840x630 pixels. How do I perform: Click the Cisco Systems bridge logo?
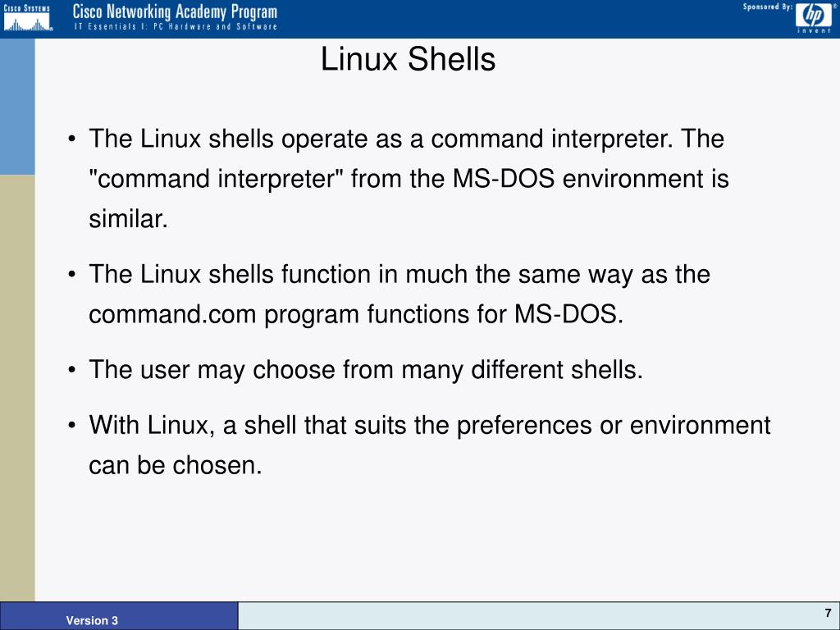[x=27, y=18]
